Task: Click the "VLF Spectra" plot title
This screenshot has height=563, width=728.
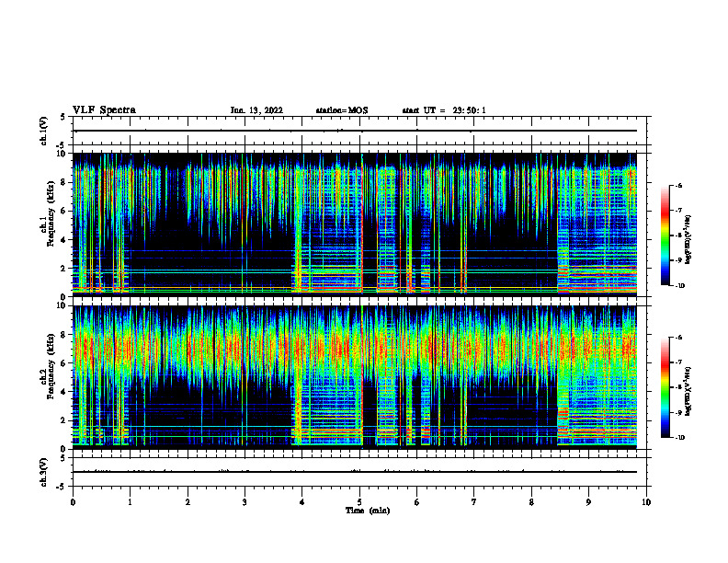Action: [x=104, y=110]
